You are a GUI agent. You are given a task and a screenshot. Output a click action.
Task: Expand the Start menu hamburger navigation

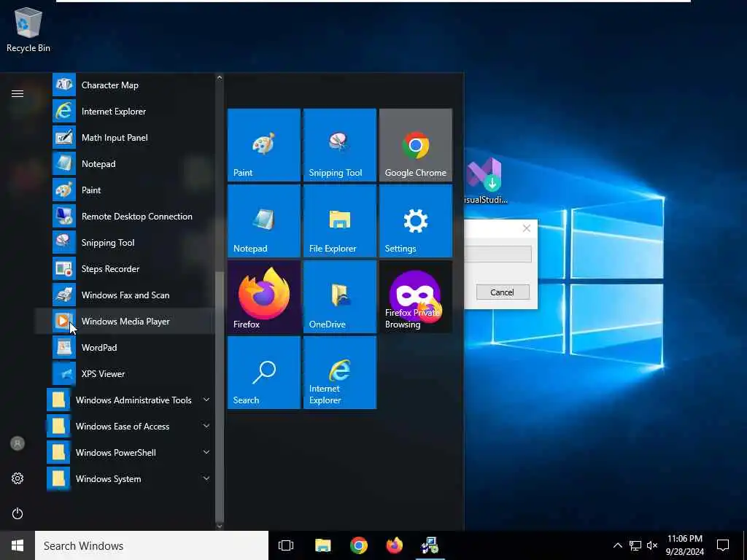coord(18,93)
